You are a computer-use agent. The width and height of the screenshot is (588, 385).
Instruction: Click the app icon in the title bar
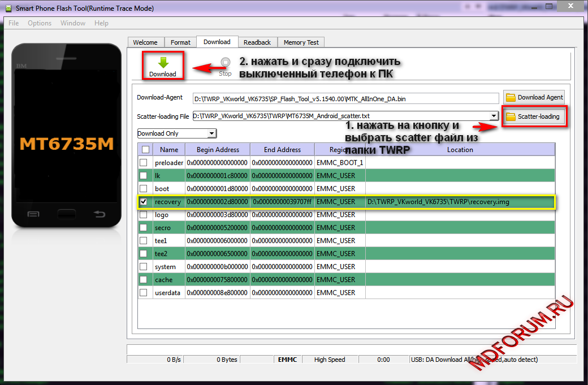pyautogui.click(x=8, y=8)
